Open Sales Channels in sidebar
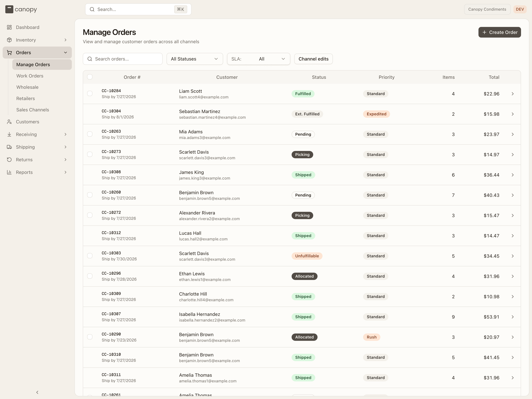Viewport: 532px width, 399px height. (x=42, y=110)
